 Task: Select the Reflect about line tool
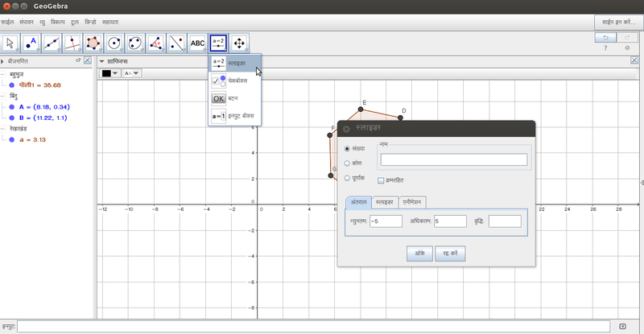click(177, 43)
